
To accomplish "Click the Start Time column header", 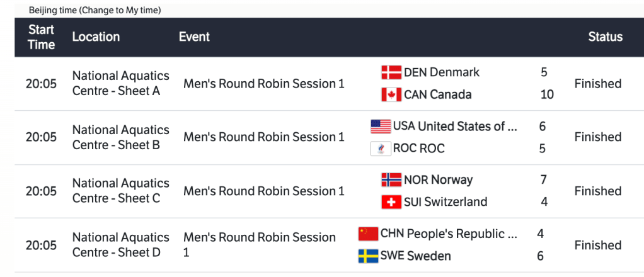I will coord(41,37).
